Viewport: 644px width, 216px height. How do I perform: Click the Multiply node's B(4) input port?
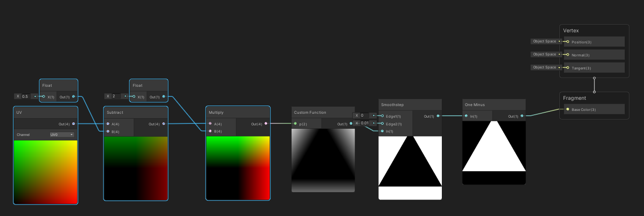click(210, 131)
